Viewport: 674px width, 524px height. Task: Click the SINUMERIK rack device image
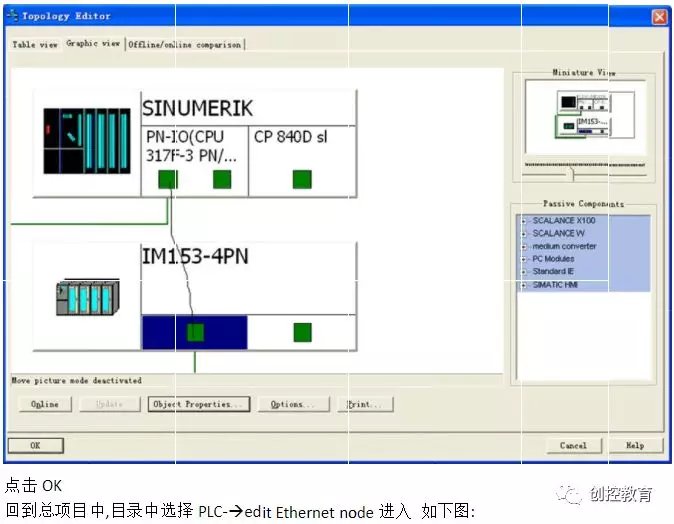(x=86, y=141)
